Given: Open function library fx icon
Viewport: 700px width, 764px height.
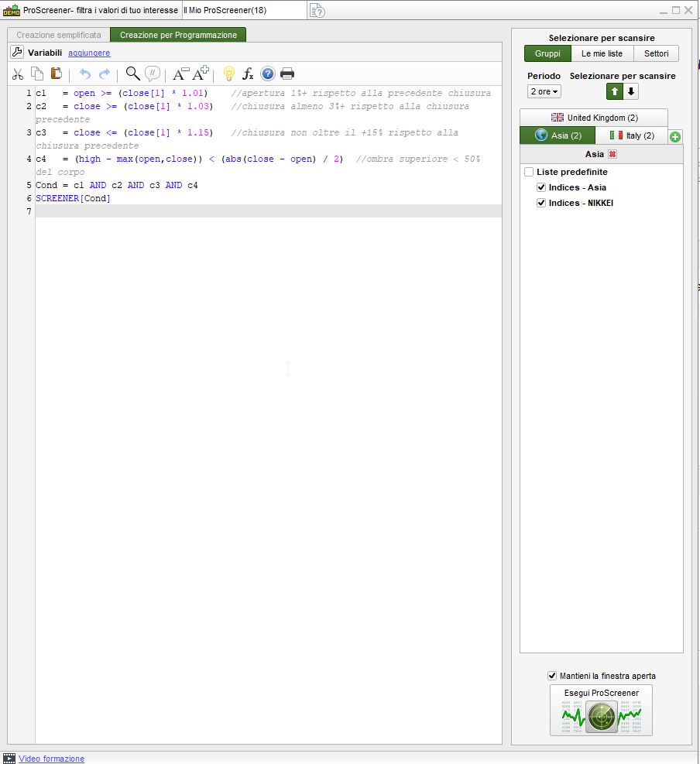Looking at the screenshot, I should (248, 74).
